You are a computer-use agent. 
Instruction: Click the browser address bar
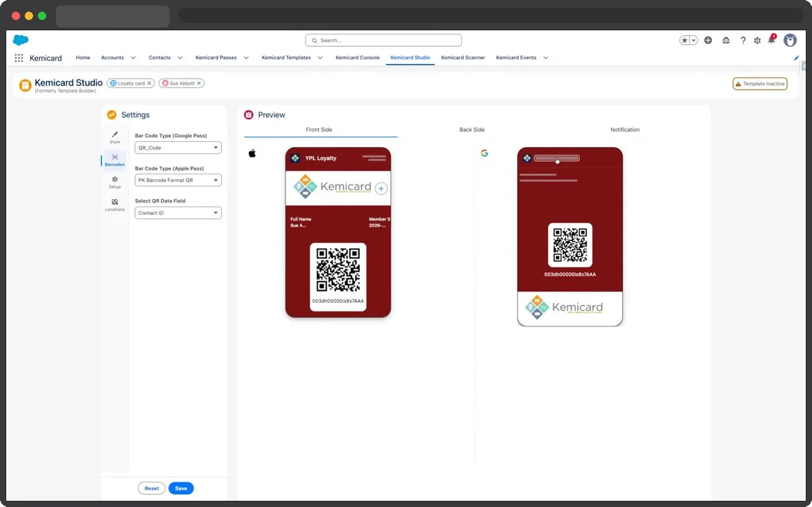pos(489,15)
